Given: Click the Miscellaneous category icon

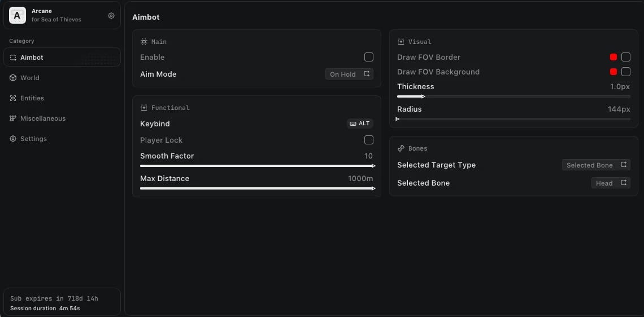Looking at the screenshot, I should 13,118.
